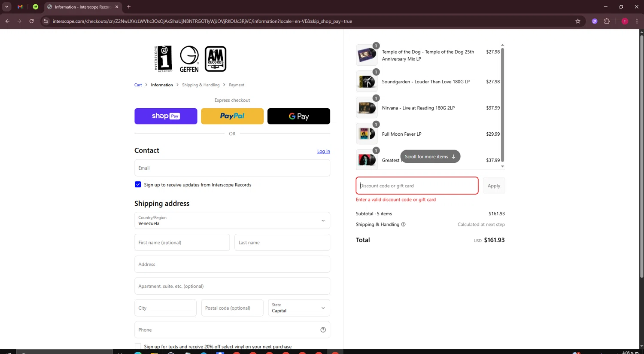The image size is (644, 354).
Task: View site information icon in address bar
Action: tap(46, 21)
